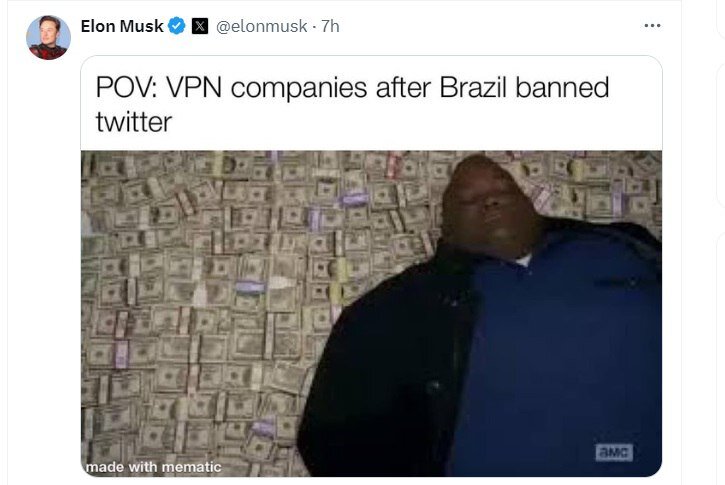Open the @elonmusk handle link
Viewport: 725px width, 485px height.
click(262, 26)
